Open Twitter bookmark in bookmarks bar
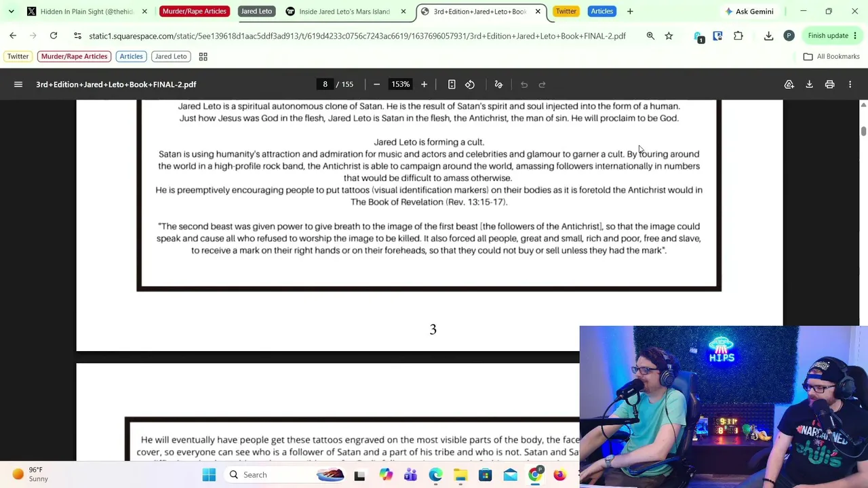This screenshot has height=488, width=868. 18,56
